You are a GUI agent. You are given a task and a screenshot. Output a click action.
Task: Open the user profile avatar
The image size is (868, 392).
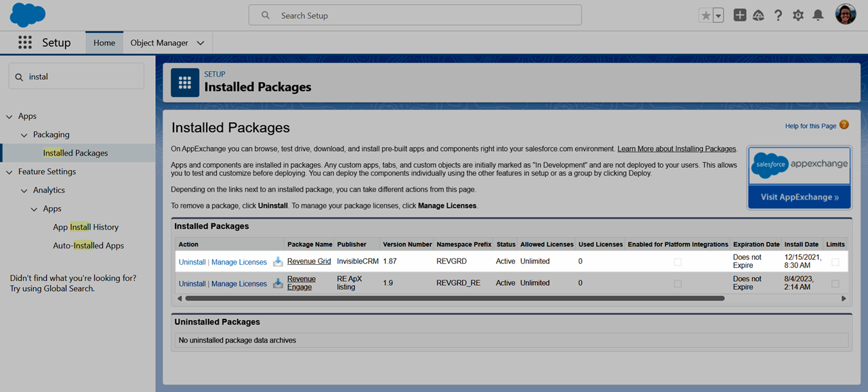click(846, 14)
